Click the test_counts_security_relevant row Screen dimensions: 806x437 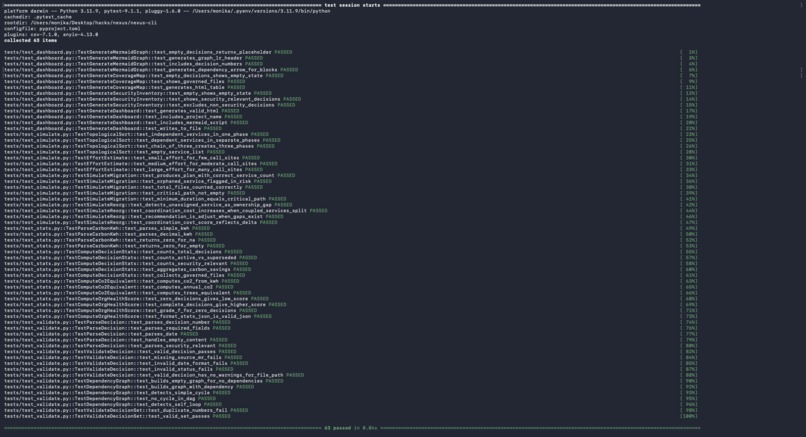pyautogui.click(x=126, y=263)
